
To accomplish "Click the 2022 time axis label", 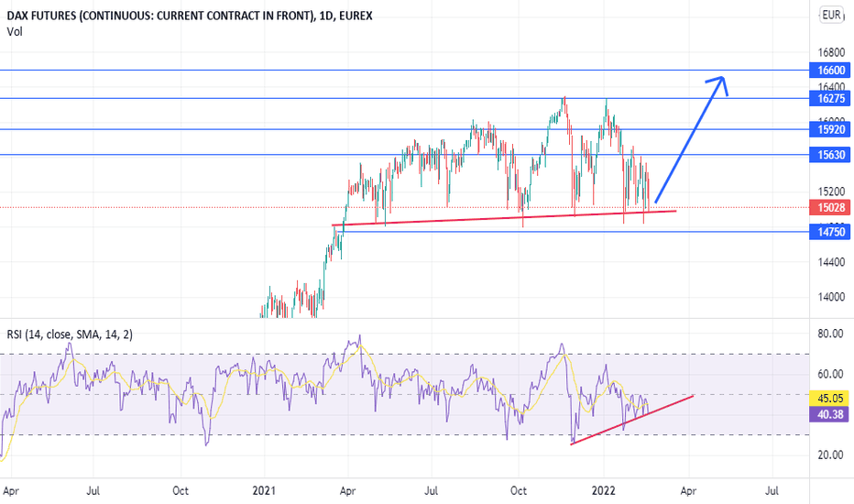I will coord(604,491).
